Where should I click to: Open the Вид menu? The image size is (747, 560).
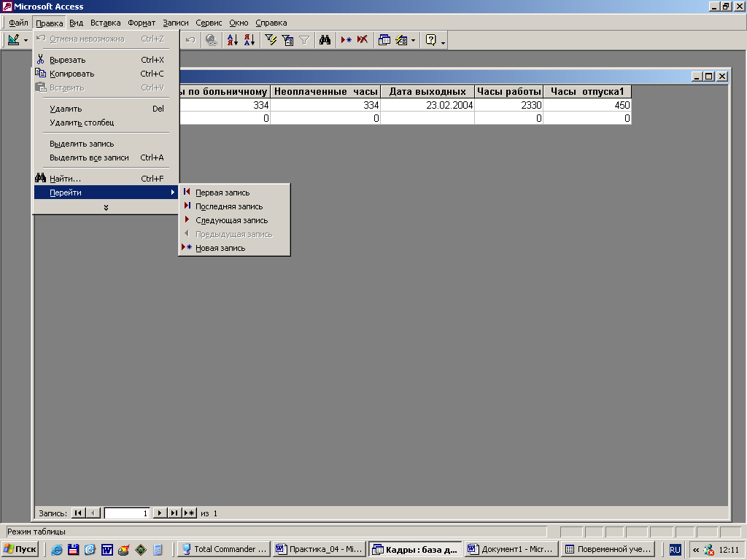click(x=76, y=23)
